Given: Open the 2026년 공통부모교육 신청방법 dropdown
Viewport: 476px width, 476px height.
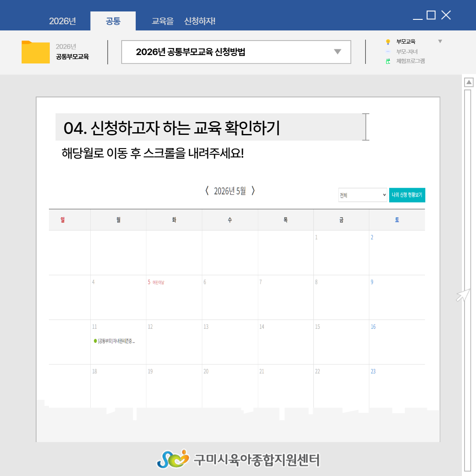Looking at the screenshot, I should click(x=337, y=52).
